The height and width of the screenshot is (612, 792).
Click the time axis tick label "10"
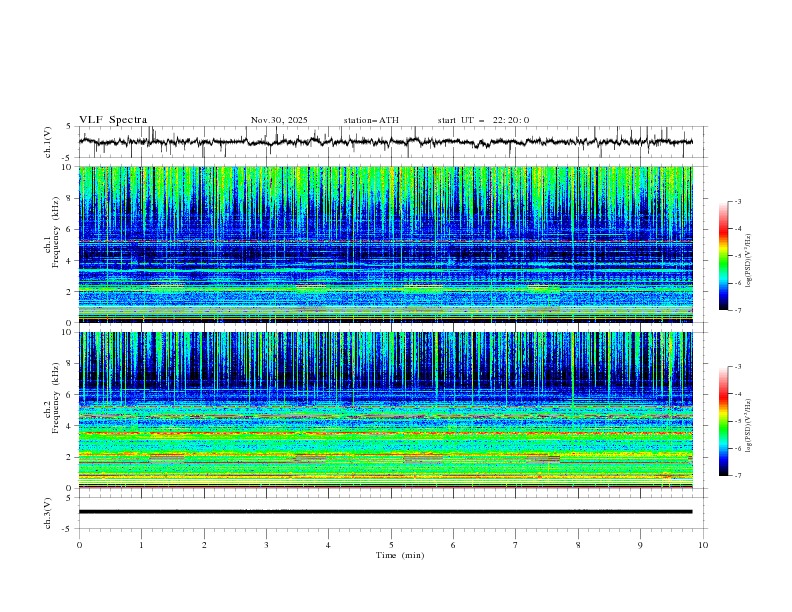(x=703, y=545)
